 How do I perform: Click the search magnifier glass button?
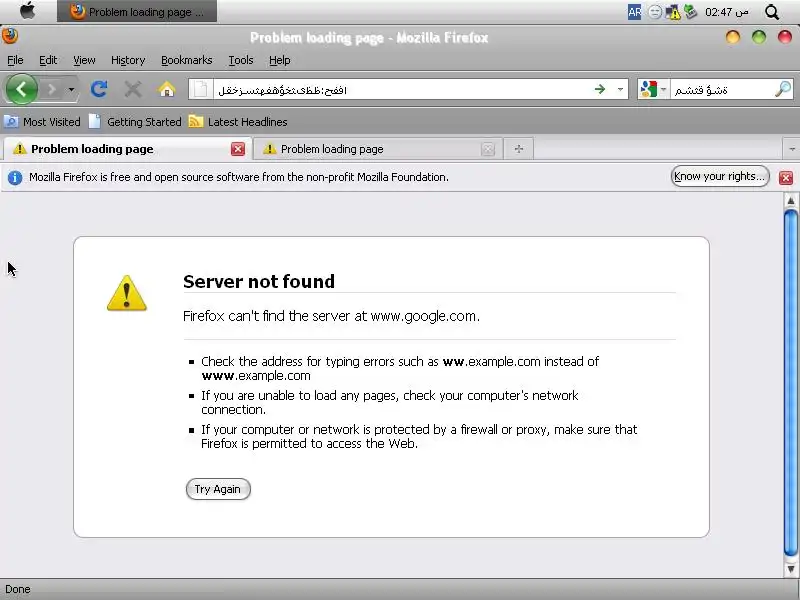(783, 89)
